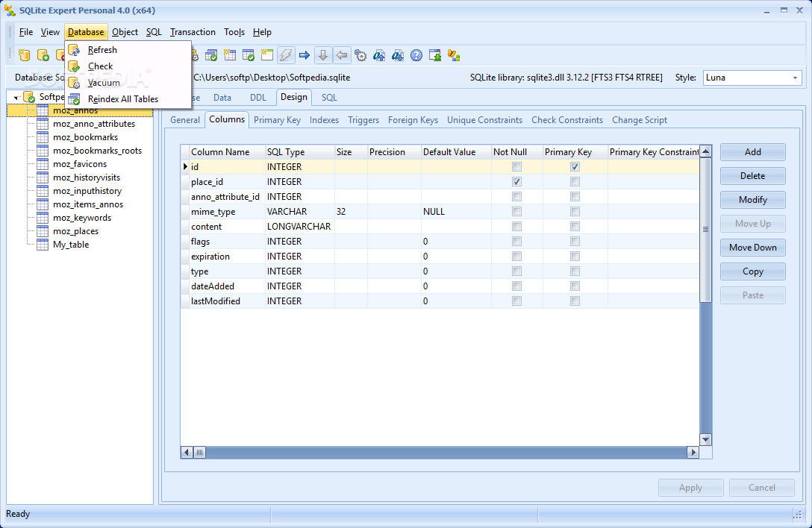
Task: Click the table icon beside moz_places
Action: 43,231
